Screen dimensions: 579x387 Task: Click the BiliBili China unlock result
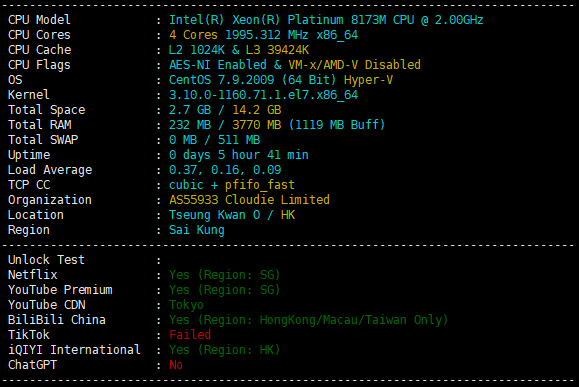click(308, 320)
